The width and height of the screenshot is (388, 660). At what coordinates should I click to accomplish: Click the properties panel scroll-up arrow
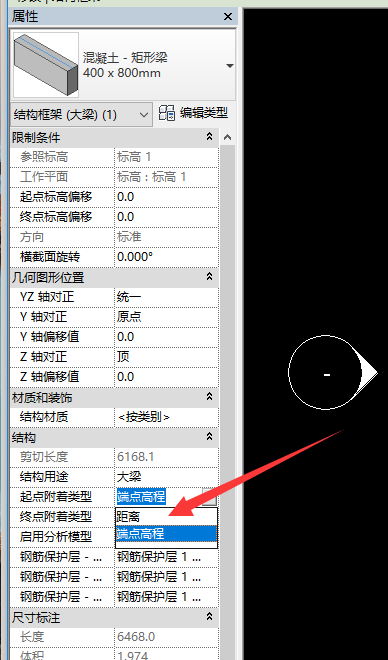click(x=227, y=137)
